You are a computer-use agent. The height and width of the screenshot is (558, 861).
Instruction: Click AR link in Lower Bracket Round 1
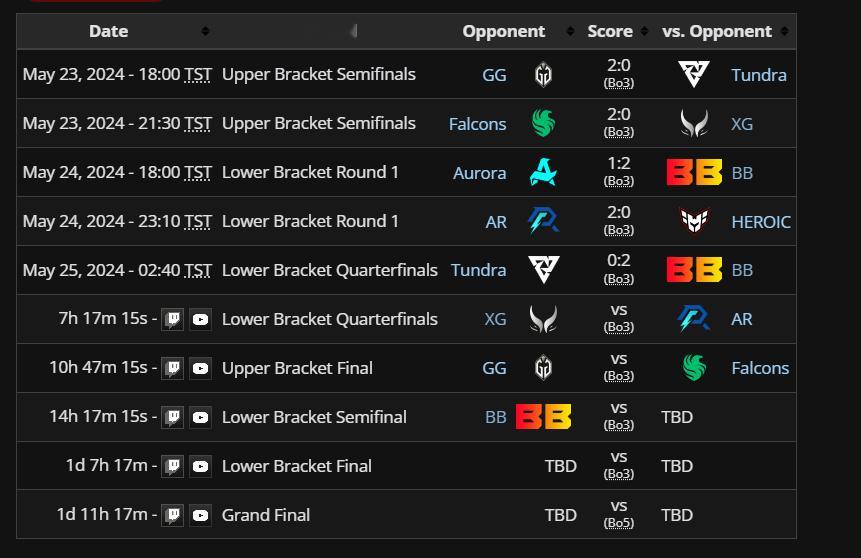496,222
